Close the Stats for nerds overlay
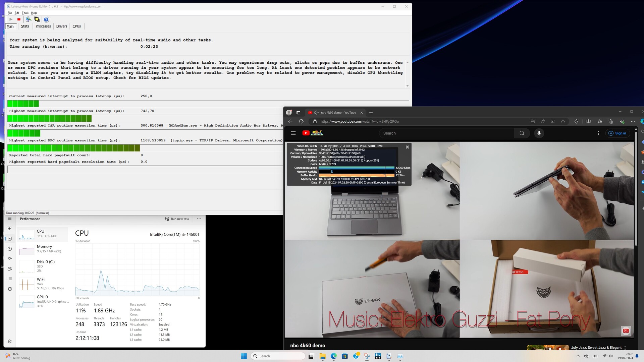The height and width of the screenshot is (362, 644). click(x=407, y=147)
